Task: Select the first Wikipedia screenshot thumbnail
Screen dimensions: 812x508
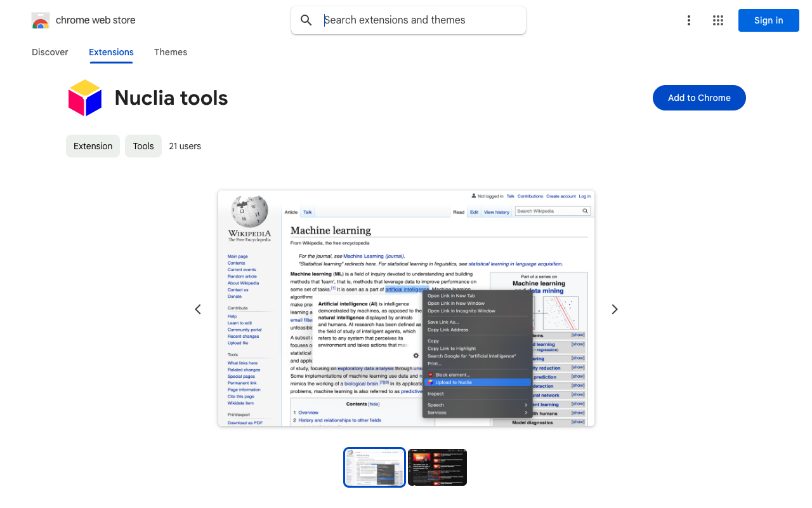Action: (x=374, y=467)
